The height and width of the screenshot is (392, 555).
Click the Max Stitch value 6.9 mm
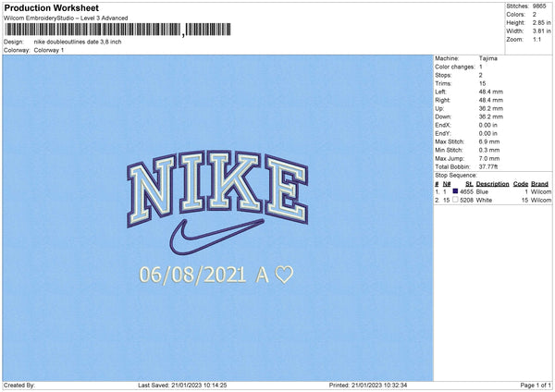tap(489, 141)
